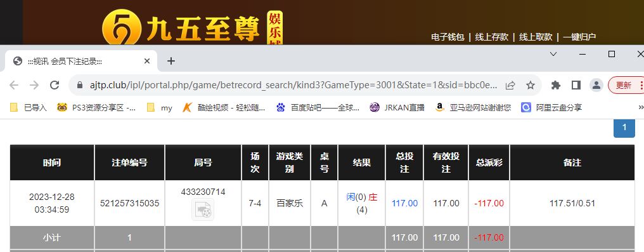Open the my bookmarks folder
Viewport: 644px width, 252px height.
160,108
